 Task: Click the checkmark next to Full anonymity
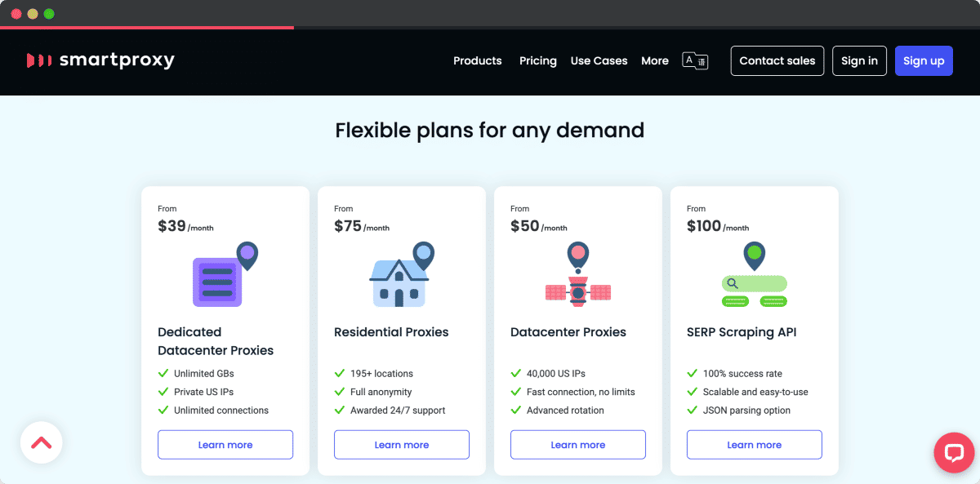point(339,392)
